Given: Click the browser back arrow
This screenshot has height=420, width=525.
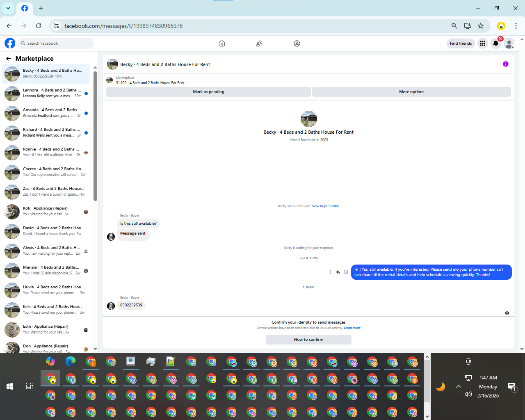Looking at the screenshot, I should tap(9, 26).
